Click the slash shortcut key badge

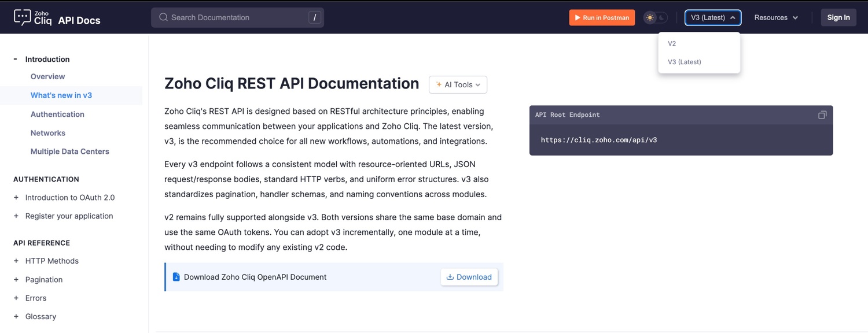point(314,17)
